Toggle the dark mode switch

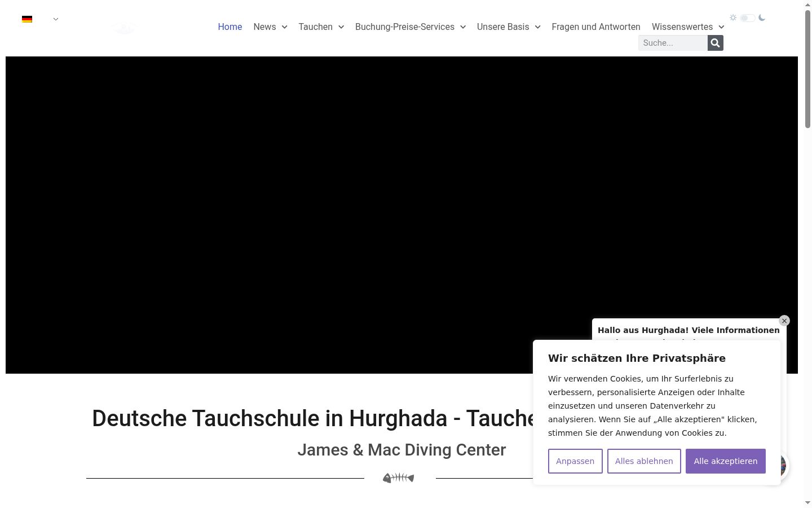(748, 18)
